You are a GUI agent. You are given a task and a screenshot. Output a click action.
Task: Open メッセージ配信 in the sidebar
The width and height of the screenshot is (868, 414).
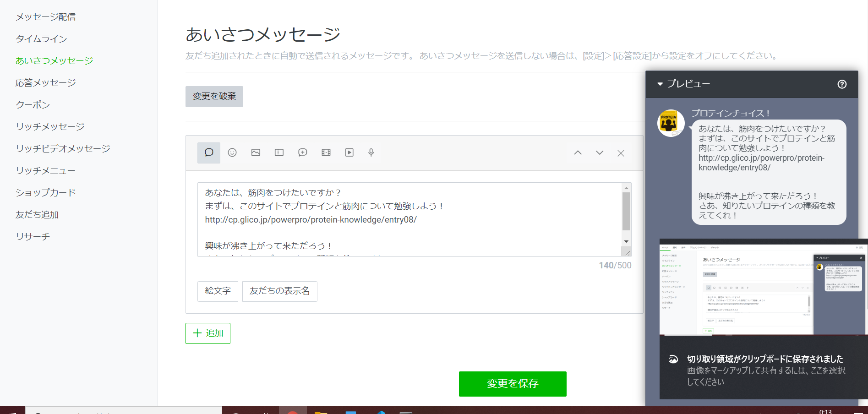coord(46,17)
